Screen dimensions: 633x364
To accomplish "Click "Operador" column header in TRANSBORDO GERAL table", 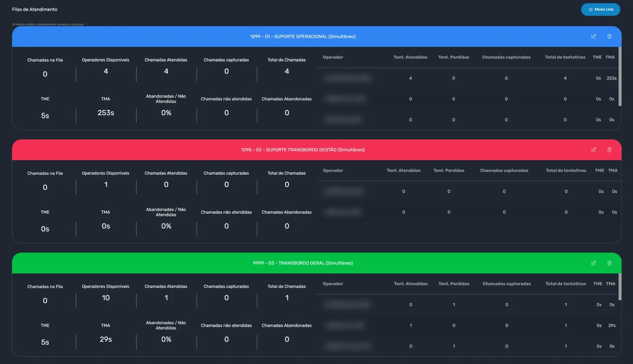I will coord(333,284).
